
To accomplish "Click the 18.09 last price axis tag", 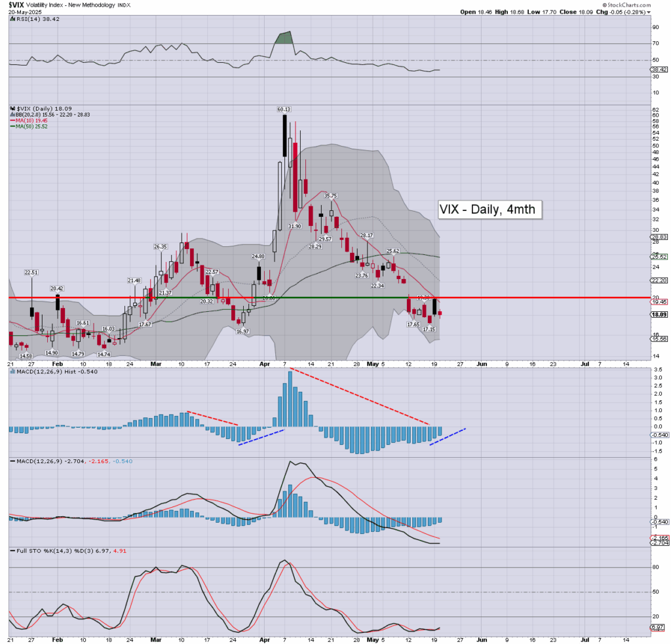I will coord(658,314).
